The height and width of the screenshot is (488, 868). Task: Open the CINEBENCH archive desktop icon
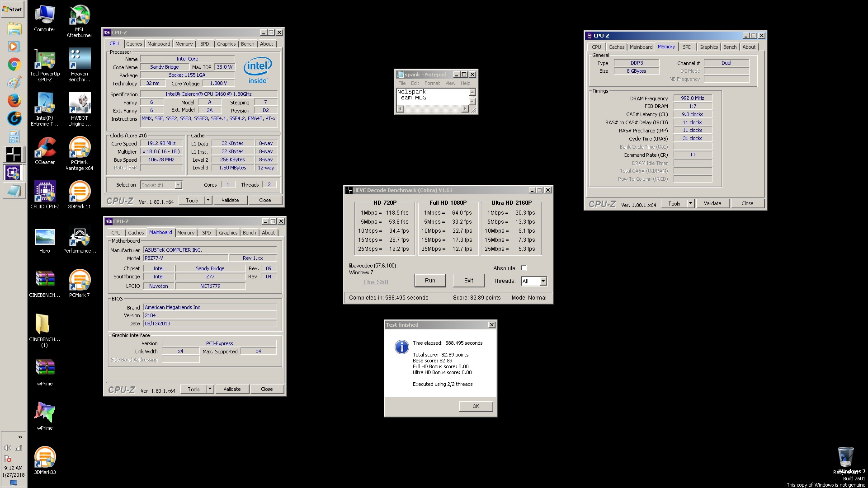tap(45, 284)
